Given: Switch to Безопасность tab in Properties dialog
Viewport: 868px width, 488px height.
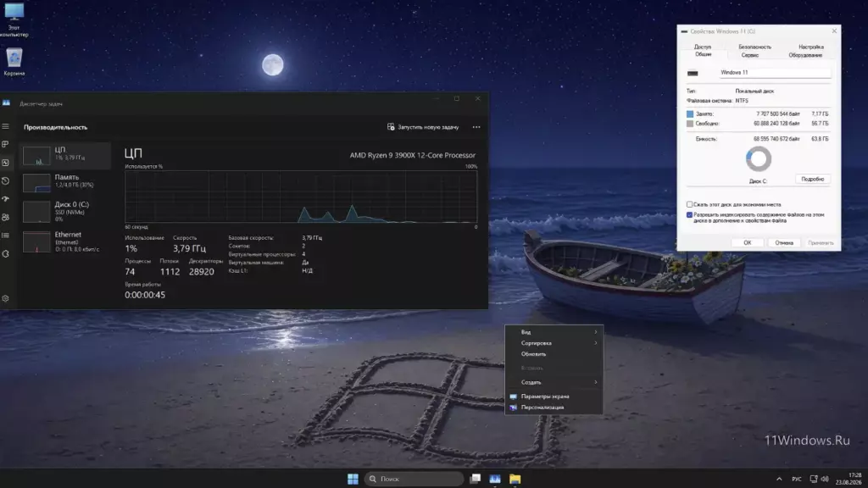Looking at the screenshot, I should point(754,47).
